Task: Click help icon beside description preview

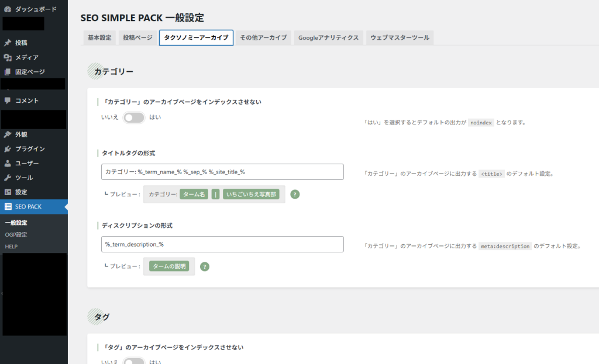Action: coord(205,266)
